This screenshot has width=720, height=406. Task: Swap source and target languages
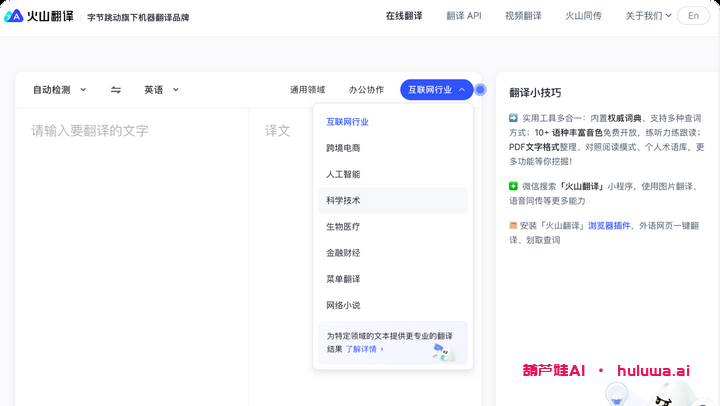(116, 90)
